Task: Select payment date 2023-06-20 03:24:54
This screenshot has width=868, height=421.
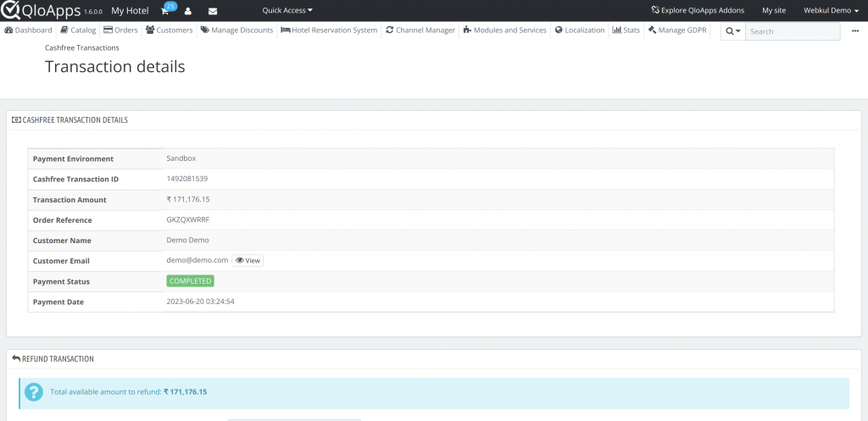Action: click(x=200, y=302)
